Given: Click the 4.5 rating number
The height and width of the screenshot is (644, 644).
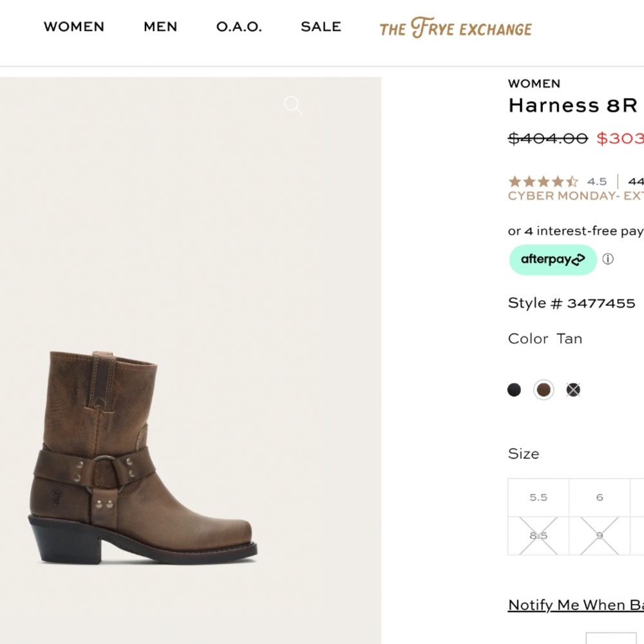Looking at the screenshot, I should [597, 181].
